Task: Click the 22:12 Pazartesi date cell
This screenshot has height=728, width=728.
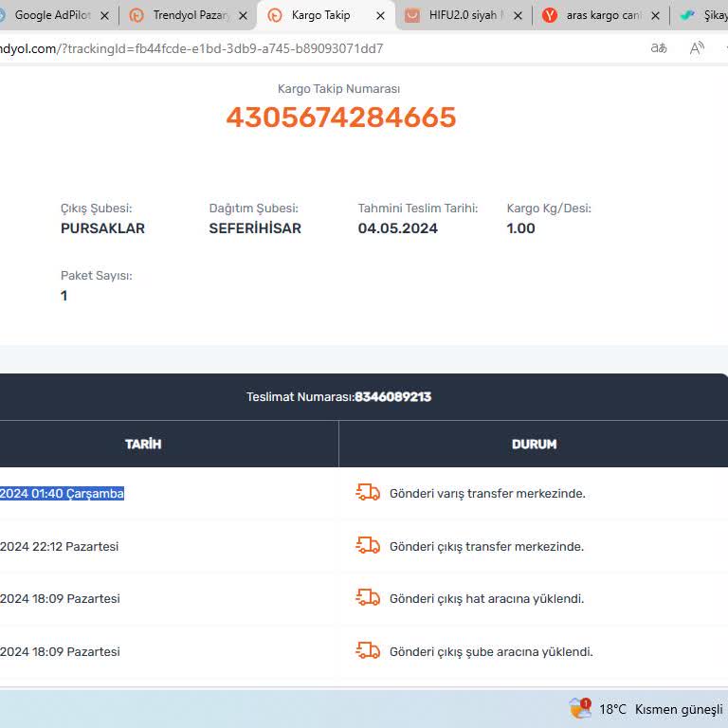Action: 60,546
